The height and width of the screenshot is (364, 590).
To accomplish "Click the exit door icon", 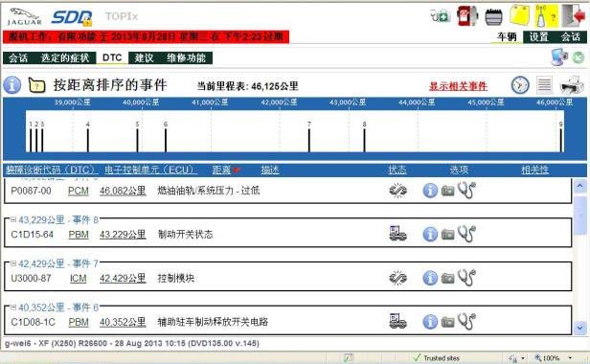I will click(574, 16).
